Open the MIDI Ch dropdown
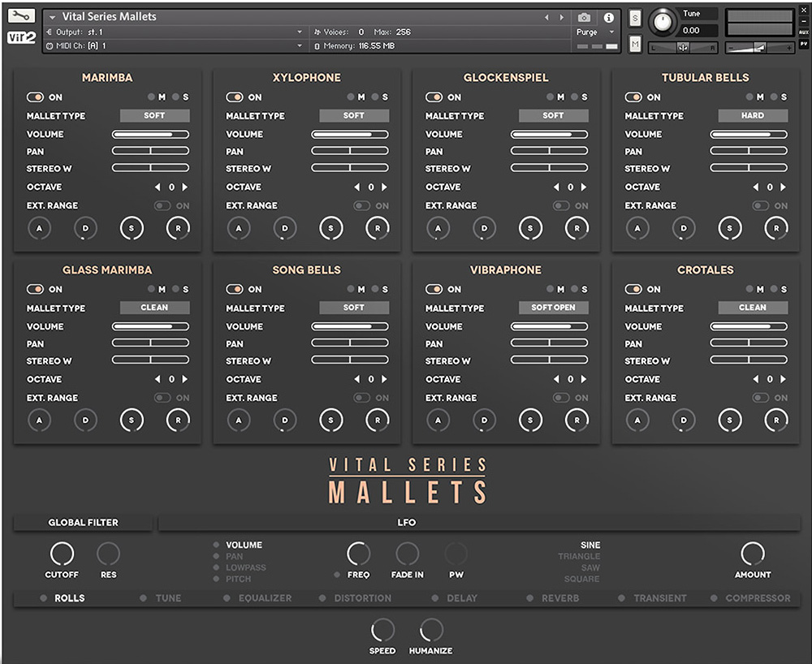Screen dimensions: 812x664 click(x=162, y=45)
